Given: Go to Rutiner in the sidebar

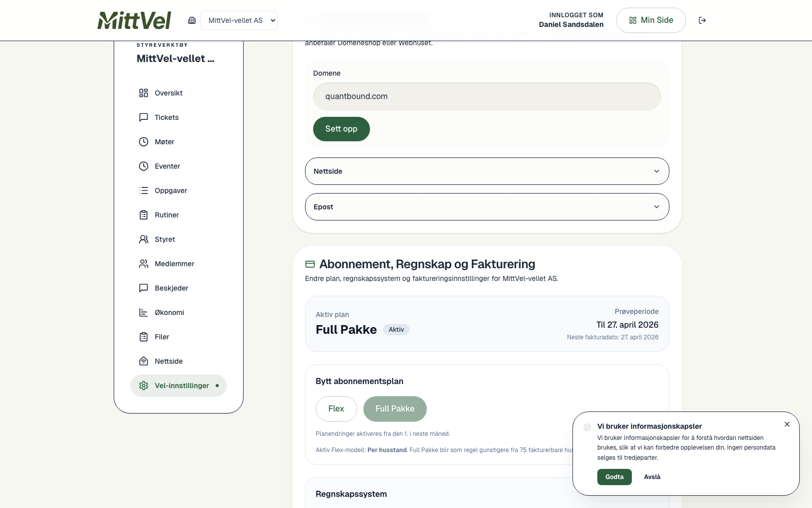Looking at the screenshot, I should (x=179, y=215).
